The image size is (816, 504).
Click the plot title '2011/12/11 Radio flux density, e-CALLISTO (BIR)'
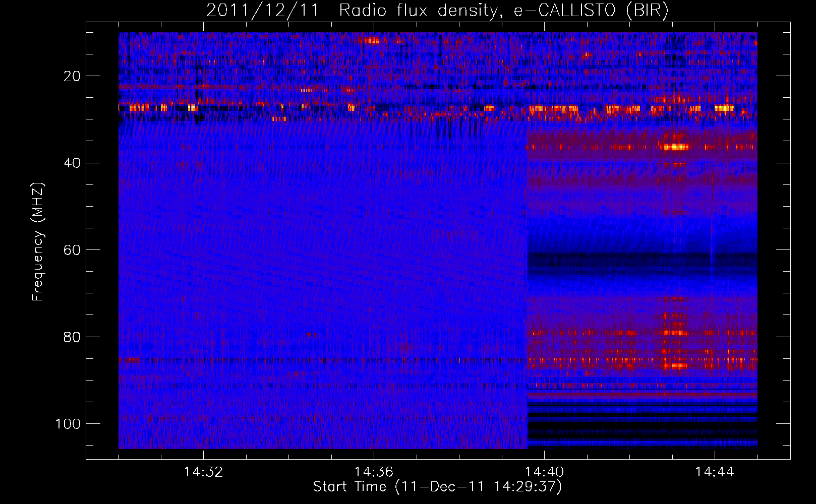[437, 11]
